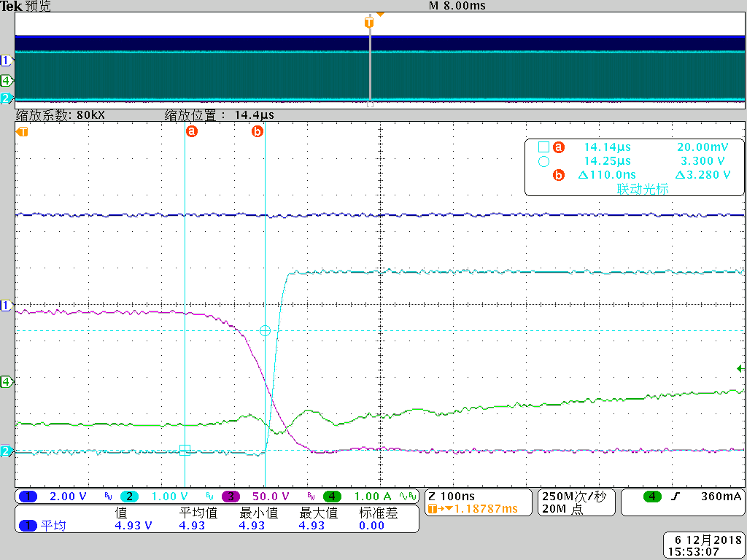
Task: Click the 360mA trigger level readout
Action: [x=721, y=496]
